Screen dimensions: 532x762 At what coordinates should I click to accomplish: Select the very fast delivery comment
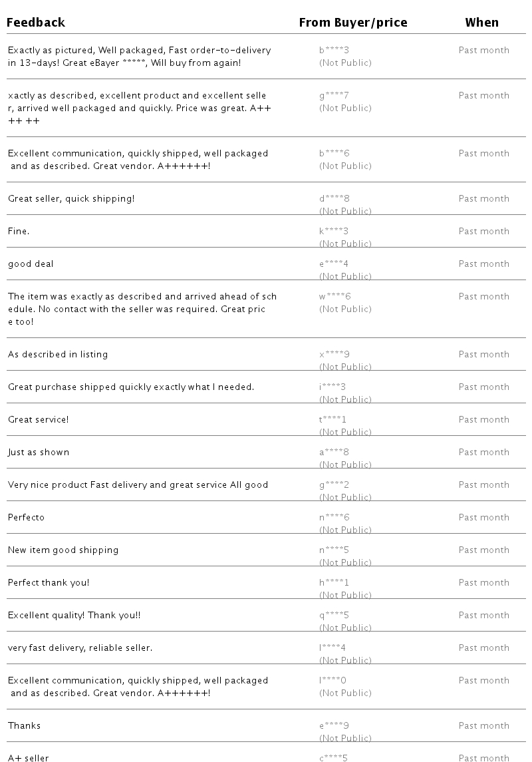pyautogui.click(x=80, y=648)
